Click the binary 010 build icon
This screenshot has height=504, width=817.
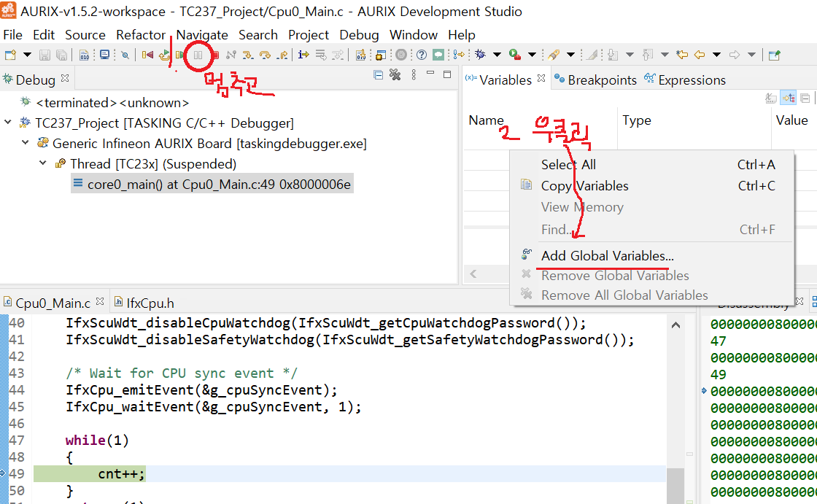[x=84, y=55]
